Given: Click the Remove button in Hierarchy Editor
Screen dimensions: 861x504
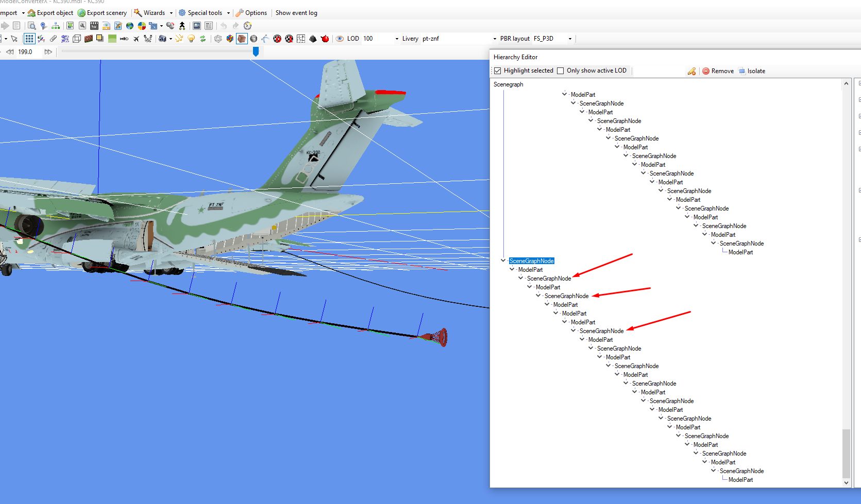Looking at the screenshot, I should click(718, 71).
